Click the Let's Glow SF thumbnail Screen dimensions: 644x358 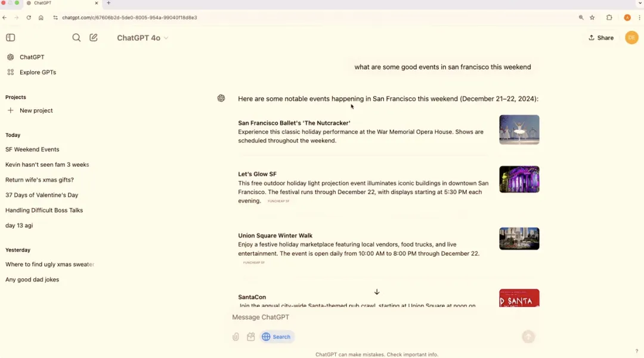[x=519, y=179]
